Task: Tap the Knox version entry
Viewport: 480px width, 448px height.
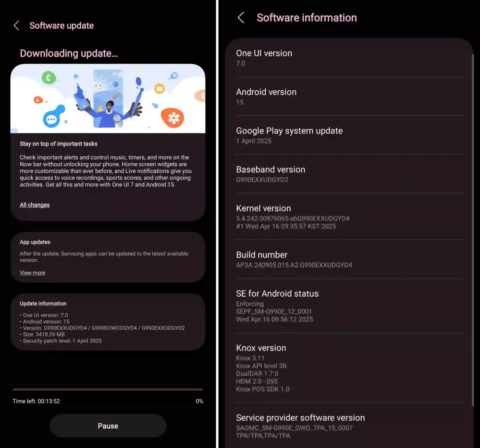Action: (350, 368)
